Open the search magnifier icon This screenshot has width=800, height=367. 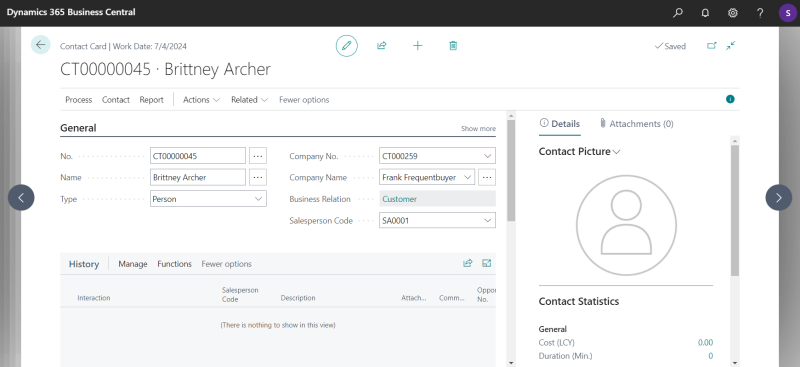(x=678, y=13)
